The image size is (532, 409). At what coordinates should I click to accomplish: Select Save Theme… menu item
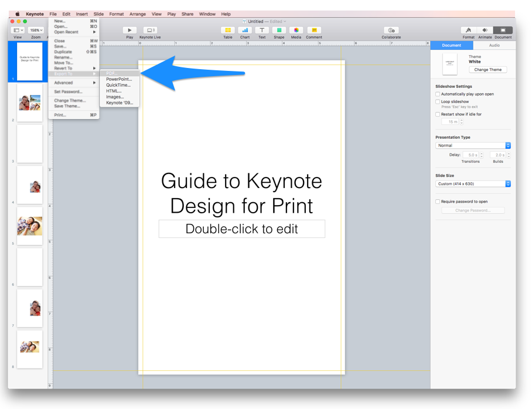tap(74, 106)
